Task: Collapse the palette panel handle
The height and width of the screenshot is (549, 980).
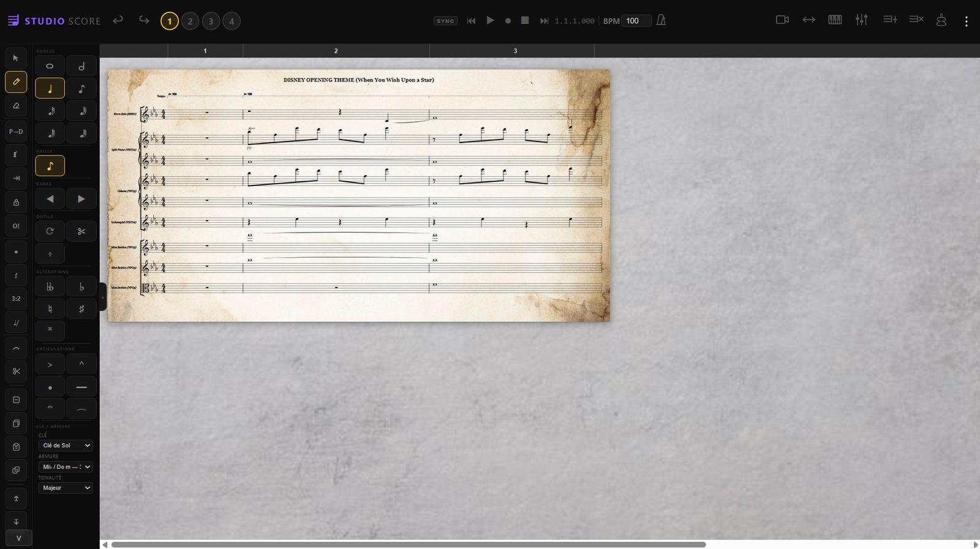Action: (103, 298)
